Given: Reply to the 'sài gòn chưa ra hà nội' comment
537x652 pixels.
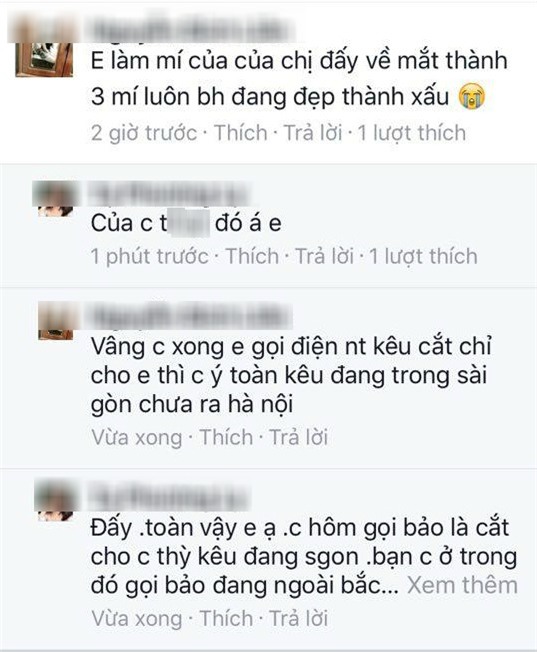Looking at the screenshot, I should 299,437.
